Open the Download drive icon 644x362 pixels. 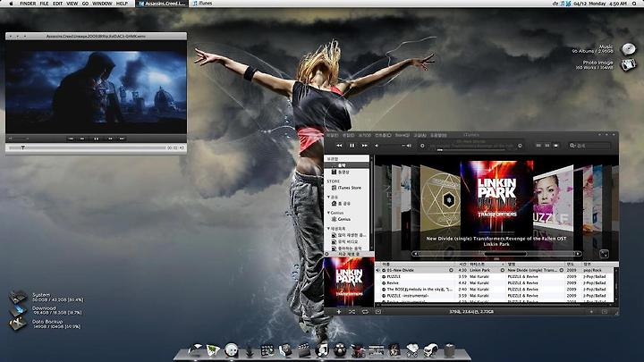coord(18,310)
